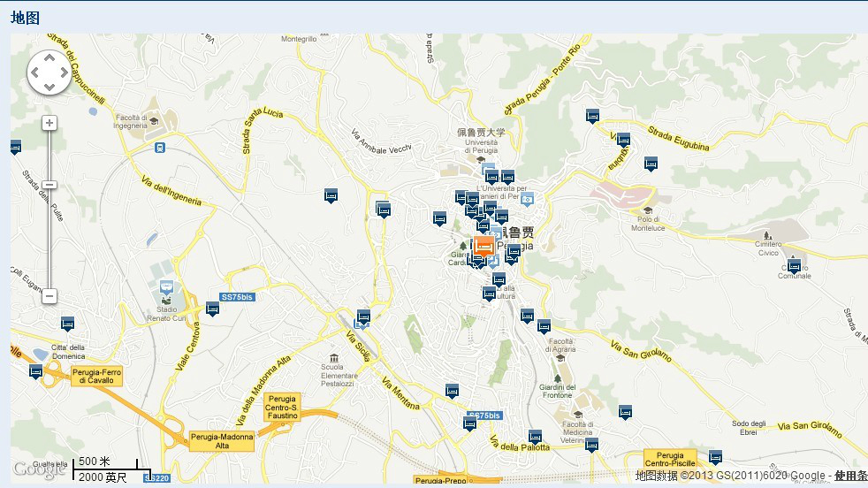This screenshot has height=488, width=868.
Task: Select hotel marker right of Stadio Renato Curi
Action: click(x=212, y=309)
